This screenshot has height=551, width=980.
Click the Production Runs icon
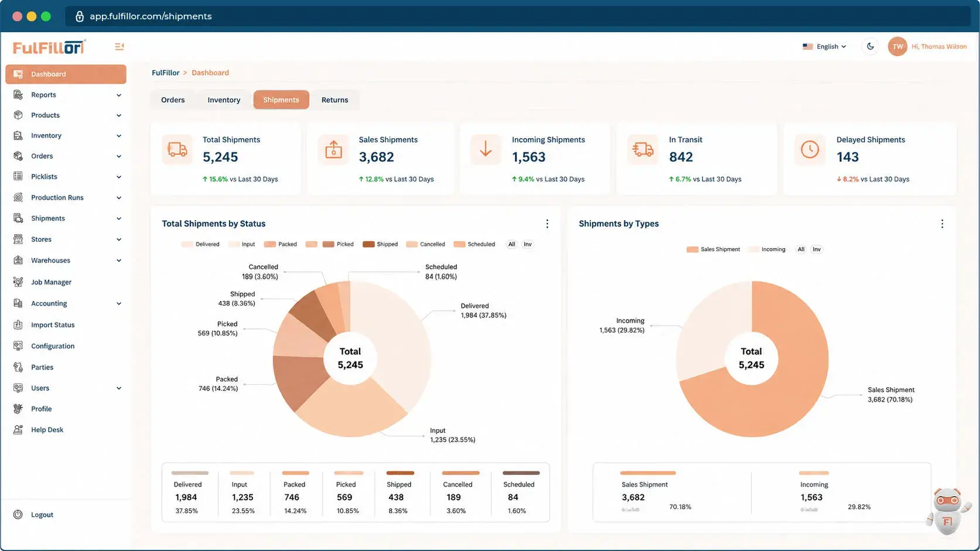click(18, 198)
